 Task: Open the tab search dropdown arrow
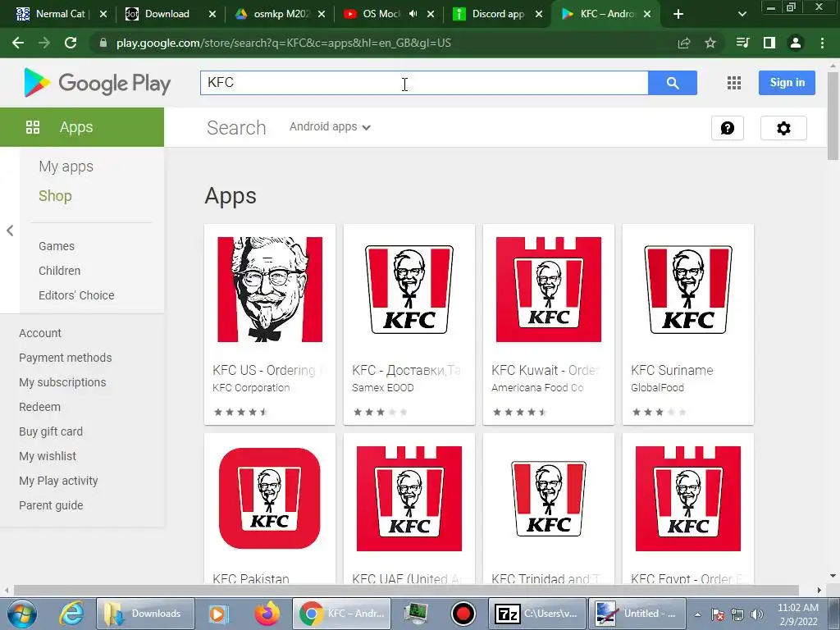742,14
